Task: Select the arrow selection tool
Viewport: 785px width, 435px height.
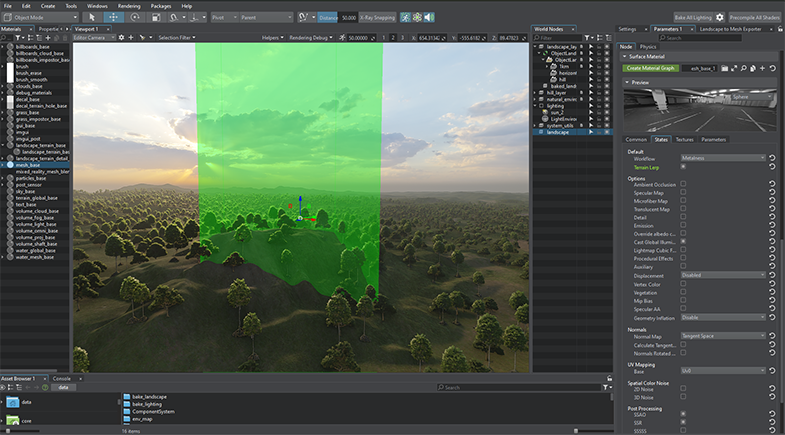Action: click(x=92, y=18)
